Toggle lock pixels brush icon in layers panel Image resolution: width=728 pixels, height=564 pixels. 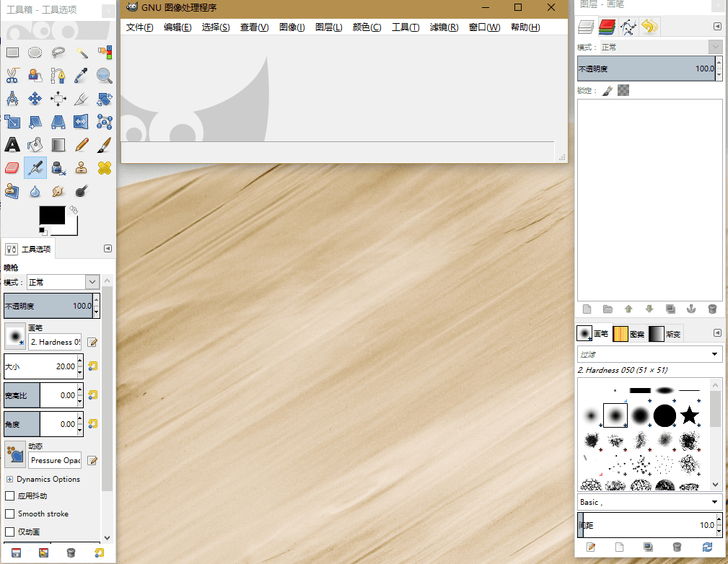608,91
